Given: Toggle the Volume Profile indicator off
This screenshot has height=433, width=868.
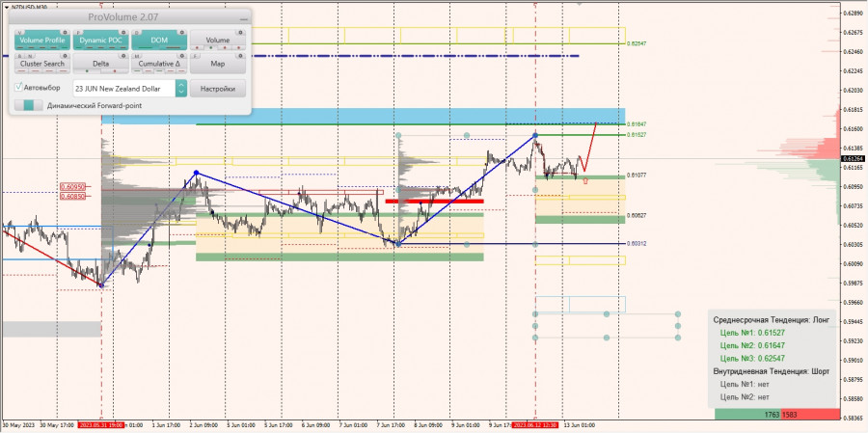Looking at the screenshot, I should [x=41, y=41].
